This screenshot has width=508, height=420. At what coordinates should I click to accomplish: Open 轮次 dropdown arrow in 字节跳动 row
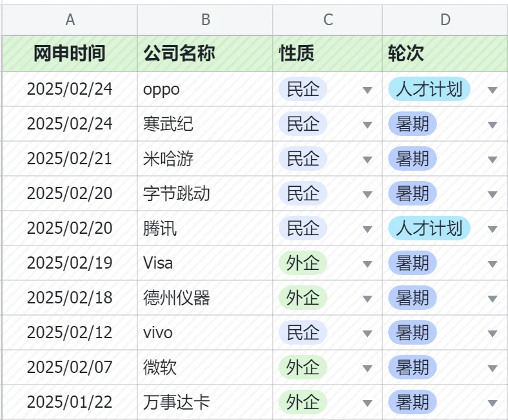pyautogui.click(x=493, y=195)
